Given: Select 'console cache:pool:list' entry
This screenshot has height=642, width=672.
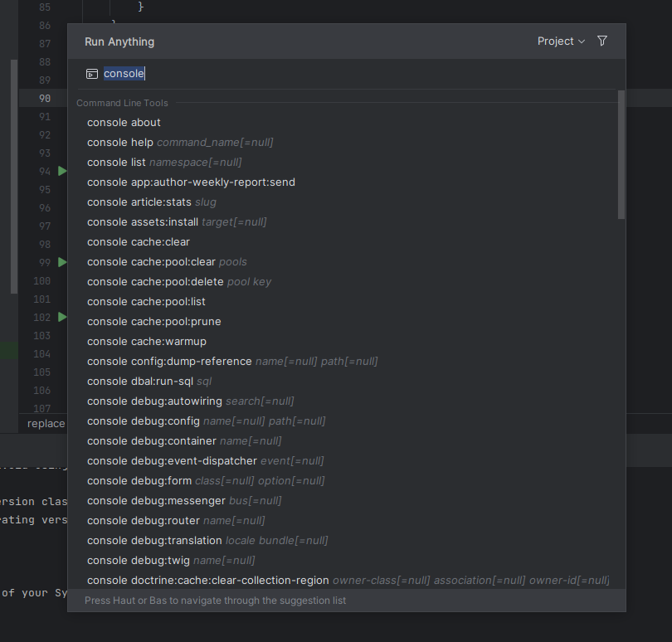Looking at the screenshot, I should 347,302.
